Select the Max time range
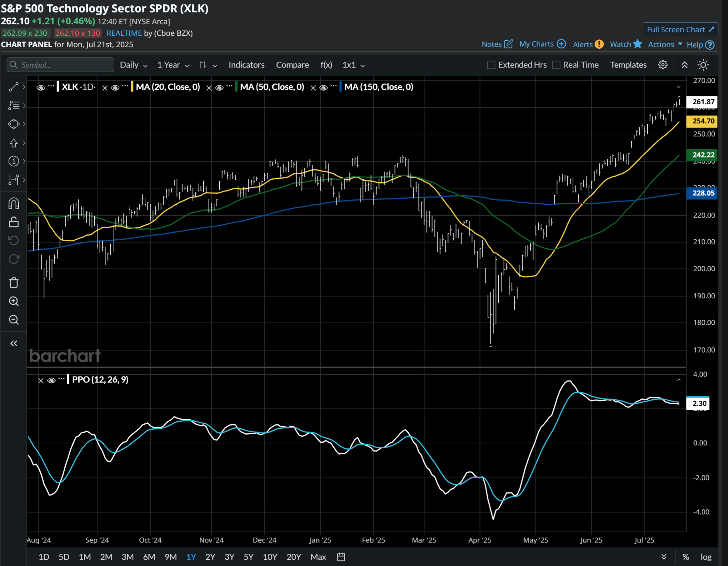This screenshot has height=566, width=728. pos(318,557)
